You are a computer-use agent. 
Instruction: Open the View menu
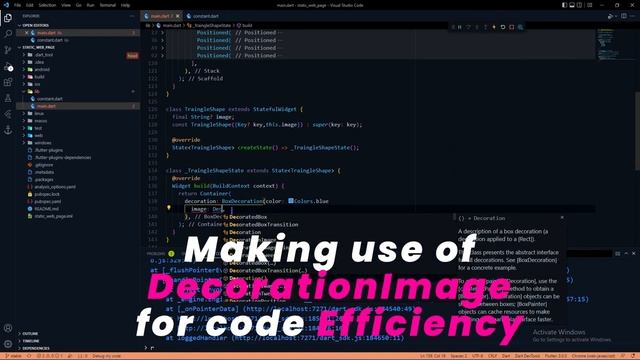[66, 5]
